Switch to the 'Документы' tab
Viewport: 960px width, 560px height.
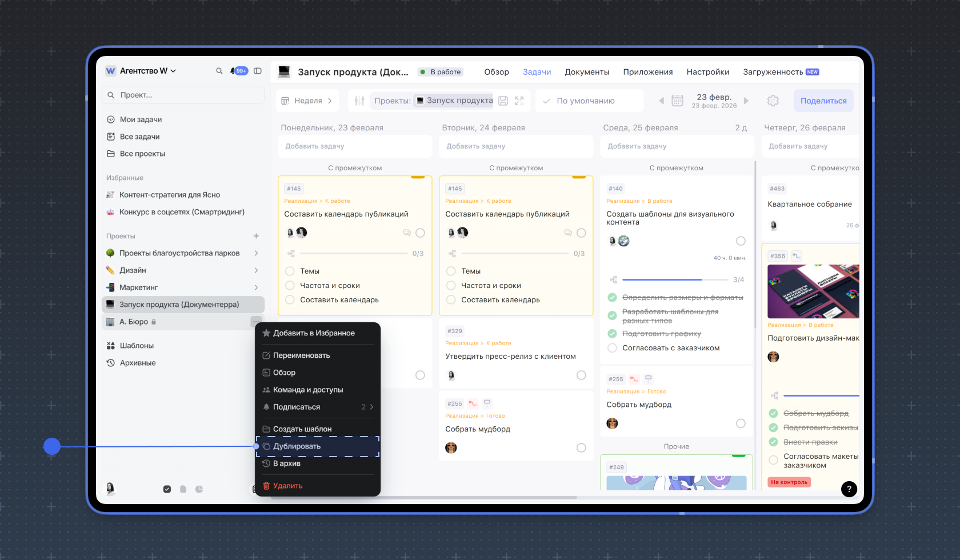587,72
